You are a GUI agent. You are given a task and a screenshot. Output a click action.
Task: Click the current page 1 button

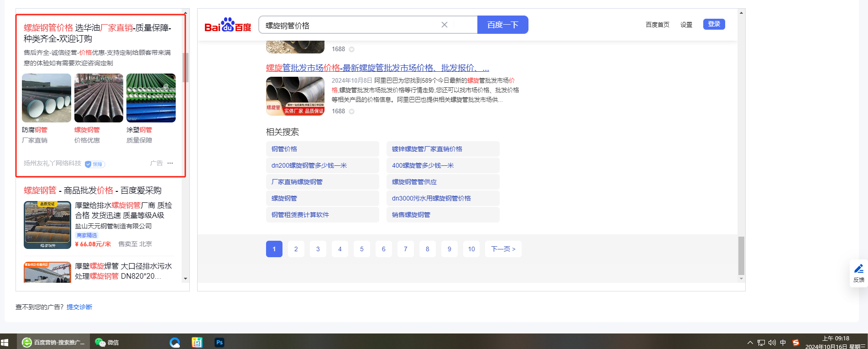[274, 249]
